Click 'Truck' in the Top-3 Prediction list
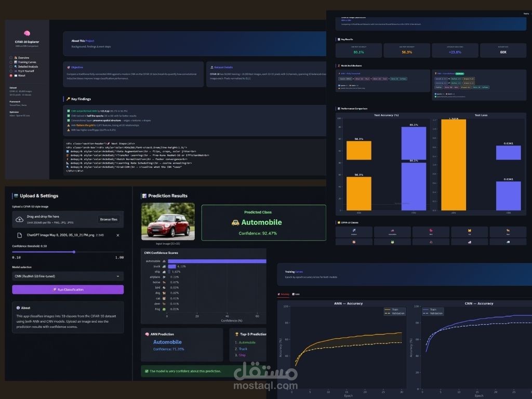The image size is (532, 399). click(243, 349)
